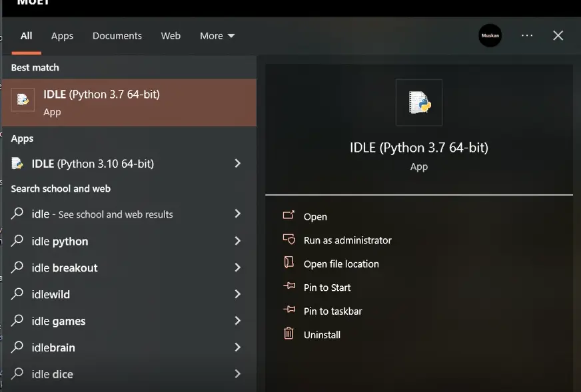Click the search icon next to idle python
Screen dimensions: 581x392
(17, 241)
